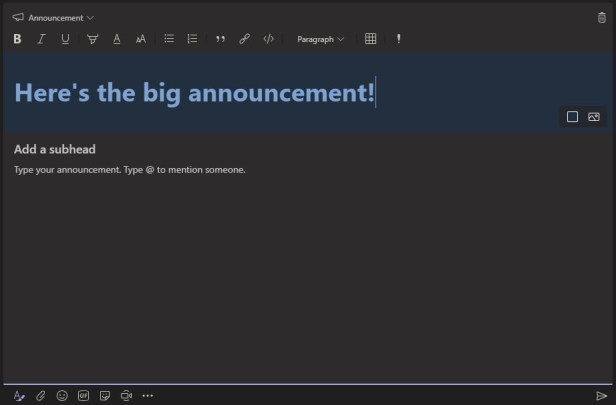Insert a table
Screen dimensions: 616x405
[x=370, y=38]
